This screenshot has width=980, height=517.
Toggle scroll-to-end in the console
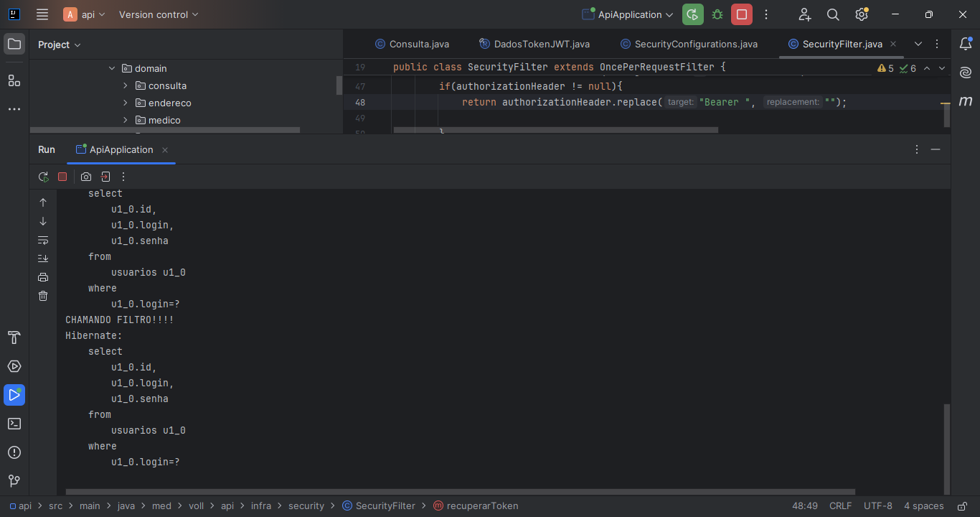coord(43,258)
